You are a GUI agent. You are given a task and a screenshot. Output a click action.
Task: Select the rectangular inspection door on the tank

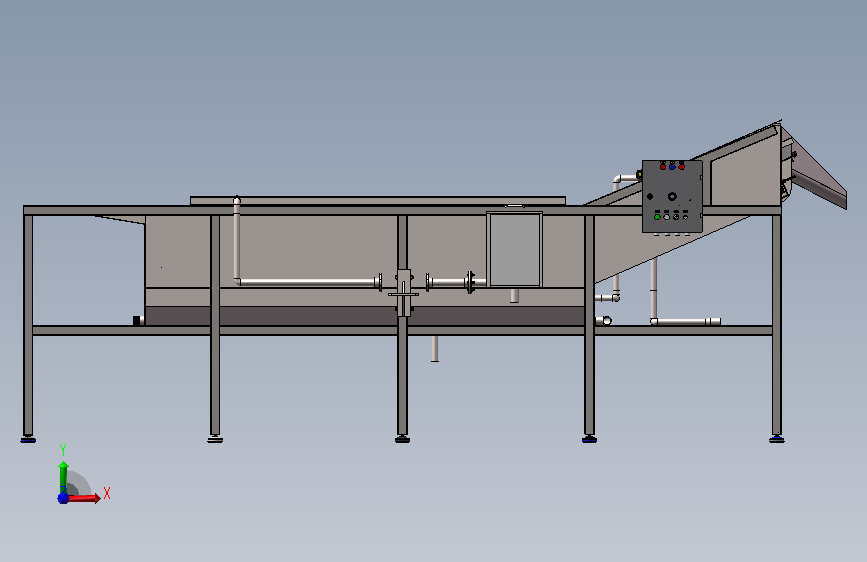click(x=515, y=249)
